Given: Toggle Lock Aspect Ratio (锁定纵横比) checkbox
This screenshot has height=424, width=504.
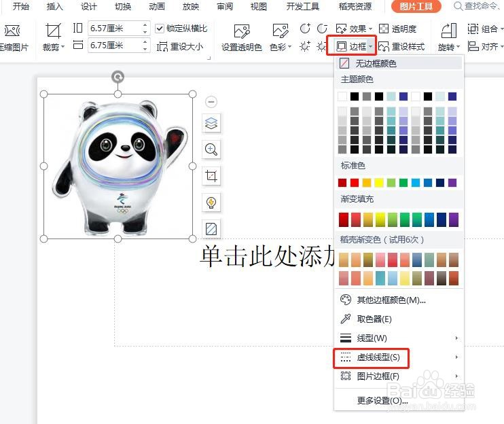Looking at the screenshot, I should click(160, 29).
